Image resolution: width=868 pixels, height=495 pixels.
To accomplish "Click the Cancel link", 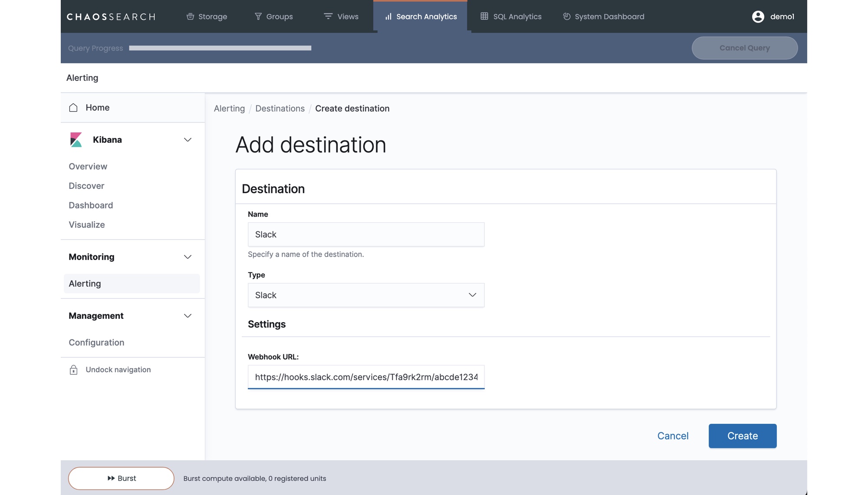I will click(673, 436).
